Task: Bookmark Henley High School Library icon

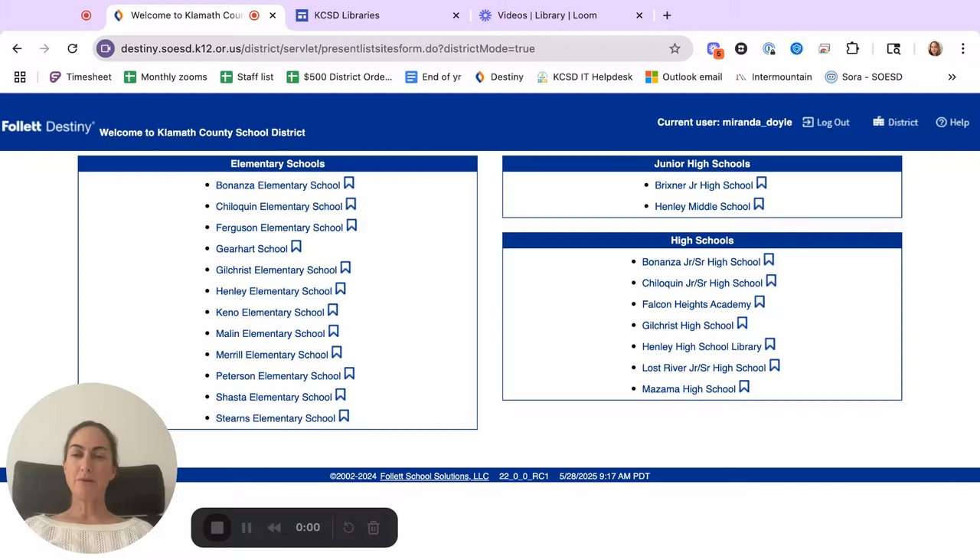Action: pos(770,345)
